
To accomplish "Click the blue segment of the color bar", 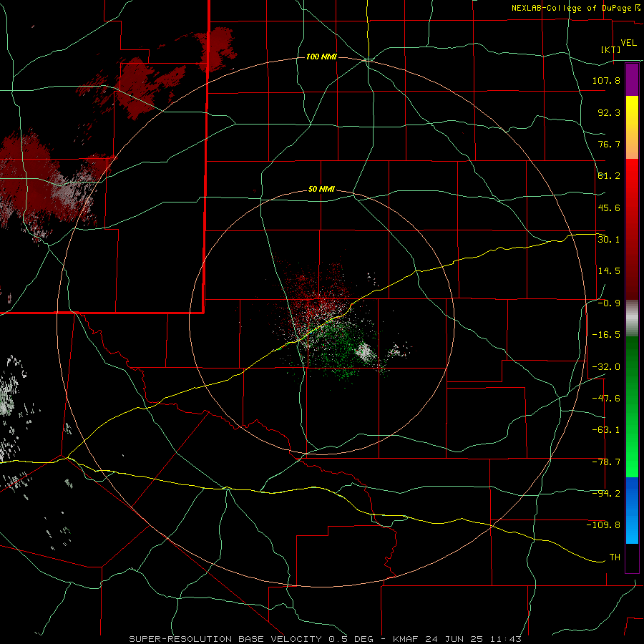I will (632, 510).
